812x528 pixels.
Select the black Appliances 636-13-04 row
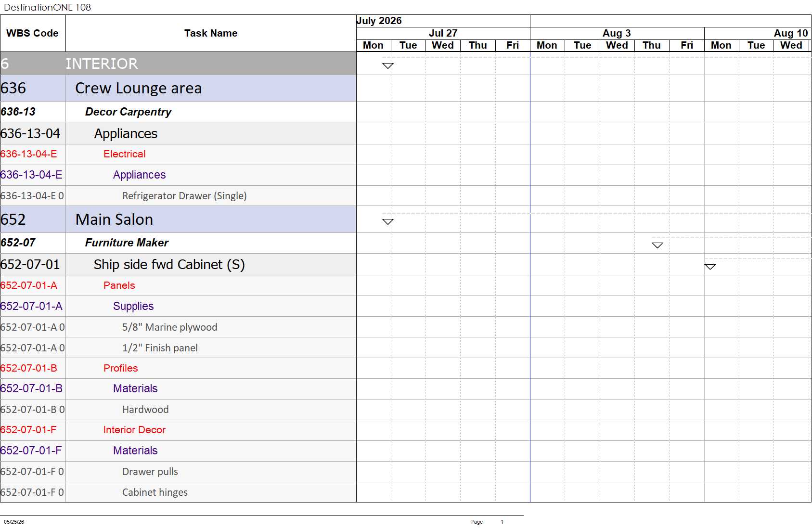click(178, 133)
